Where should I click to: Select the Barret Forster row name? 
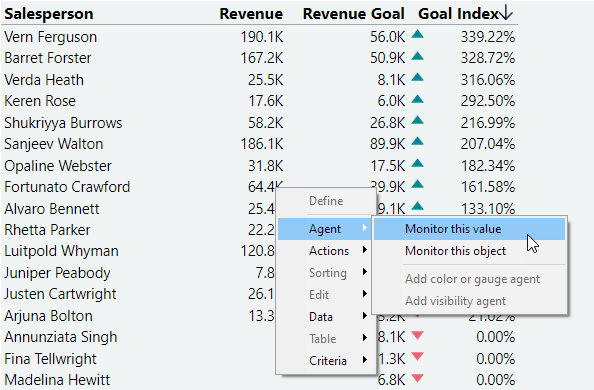[48, 58]
